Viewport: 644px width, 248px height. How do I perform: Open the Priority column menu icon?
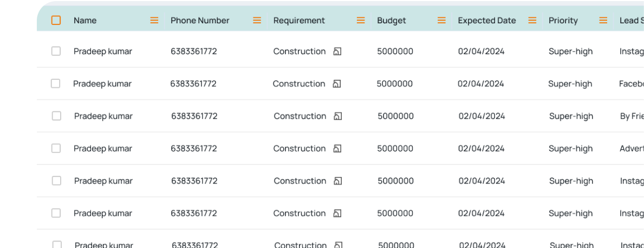[603, 20]
